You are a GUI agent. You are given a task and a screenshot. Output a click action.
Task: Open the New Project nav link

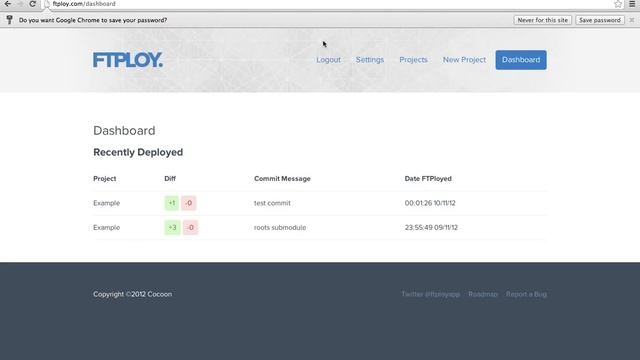(x=464, y=60)
